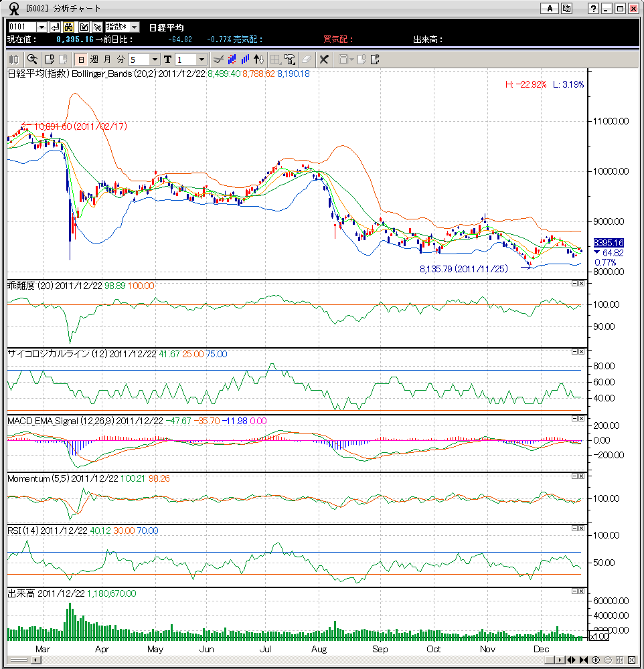The image size is (644, 669).
Task: Switch to weekly chart with 週 button
Action: 94,59
